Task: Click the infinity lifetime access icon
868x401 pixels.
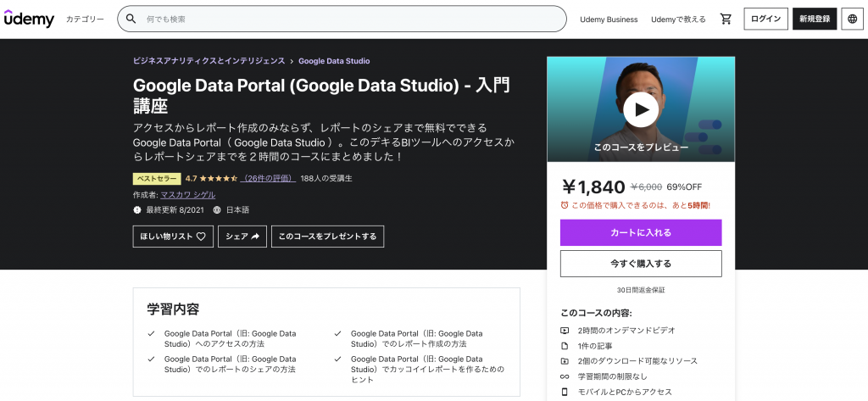Action: 565,376
